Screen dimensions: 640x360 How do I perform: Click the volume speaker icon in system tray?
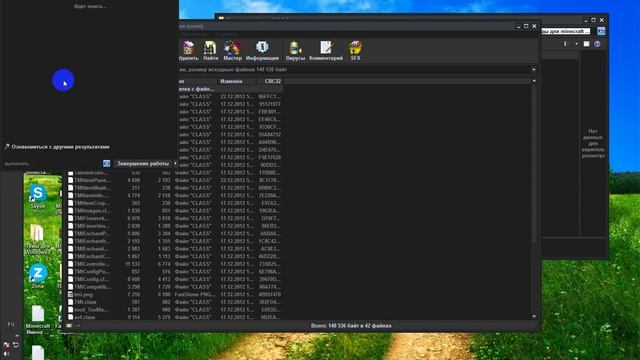coord(6,353)
